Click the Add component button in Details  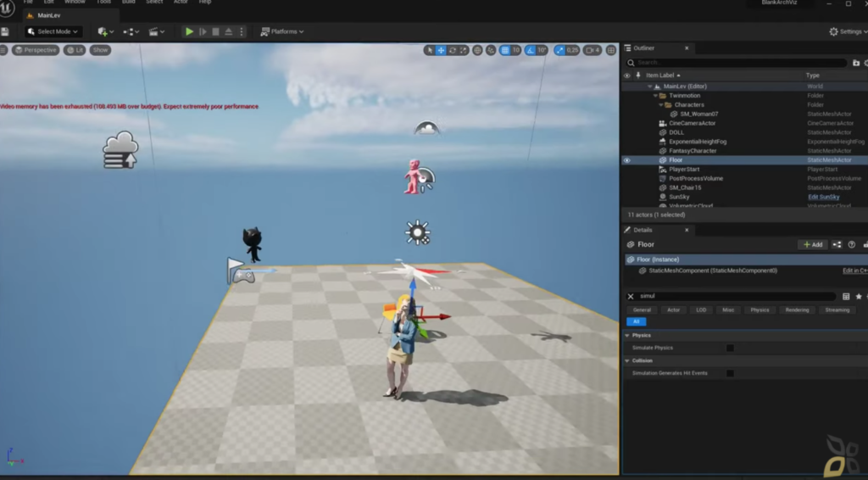click(x=813, y=245)
